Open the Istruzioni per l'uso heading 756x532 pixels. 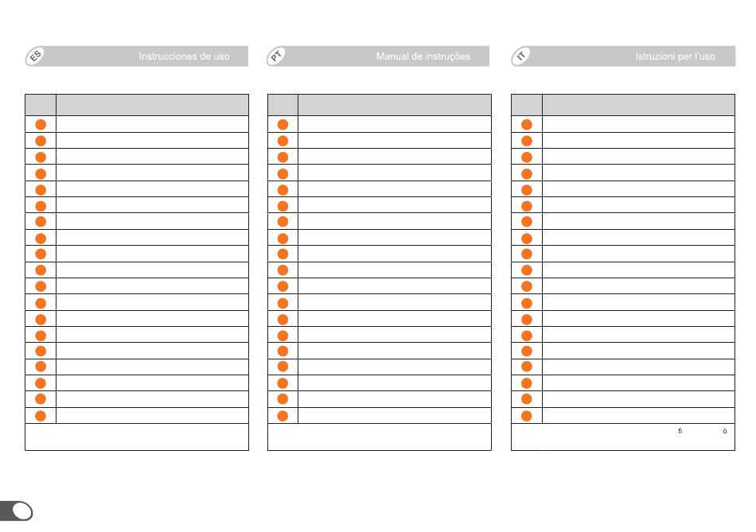pos(675,56)
